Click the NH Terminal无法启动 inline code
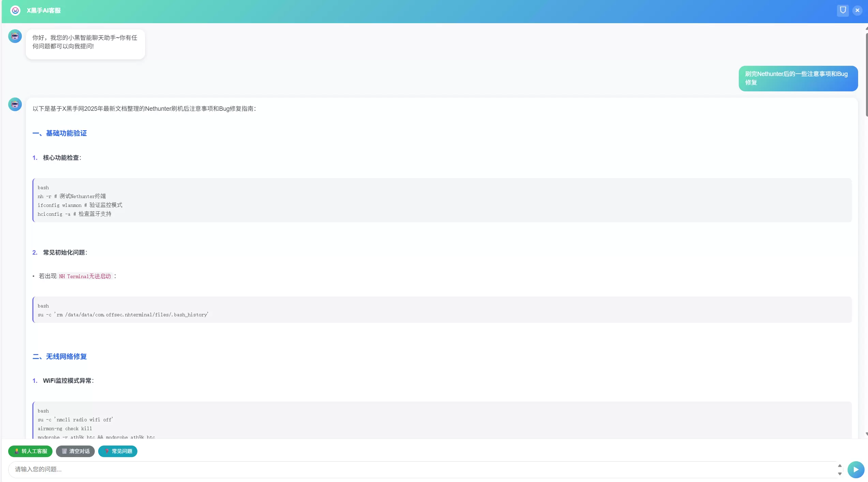Image resolution: width=868 pixels, height=482 pixels. 85,276
